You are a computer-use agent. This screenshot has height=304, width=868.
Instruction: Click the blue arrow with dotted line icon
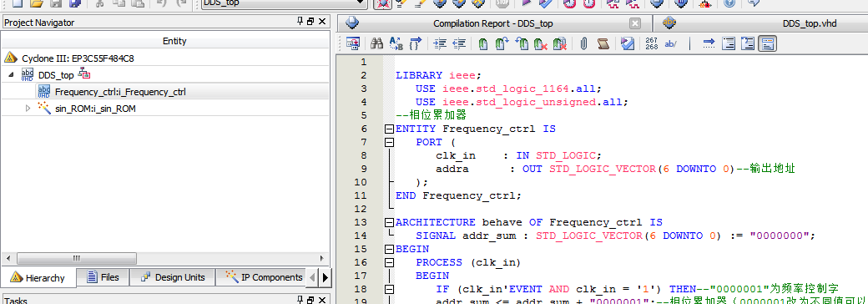pos(709,43)
